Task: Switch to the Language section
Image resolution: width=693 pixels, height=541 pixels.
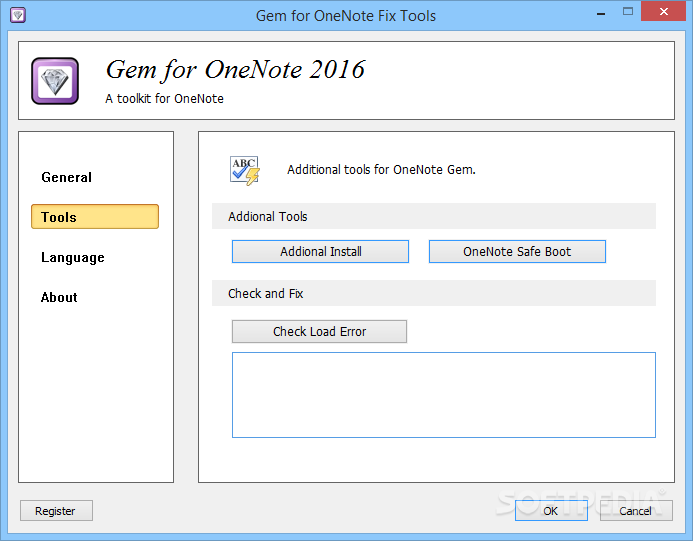Action: [x=73, y=257]
